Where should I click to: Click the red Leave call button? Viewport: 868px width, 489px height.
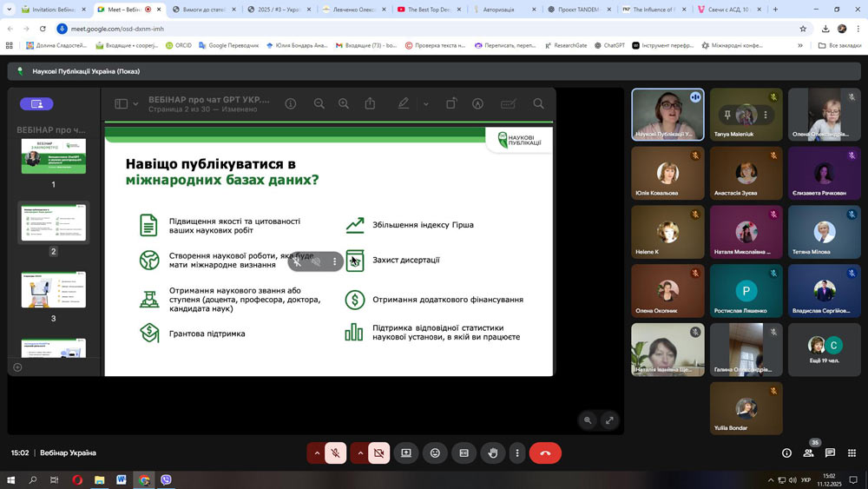coord(545,453)
